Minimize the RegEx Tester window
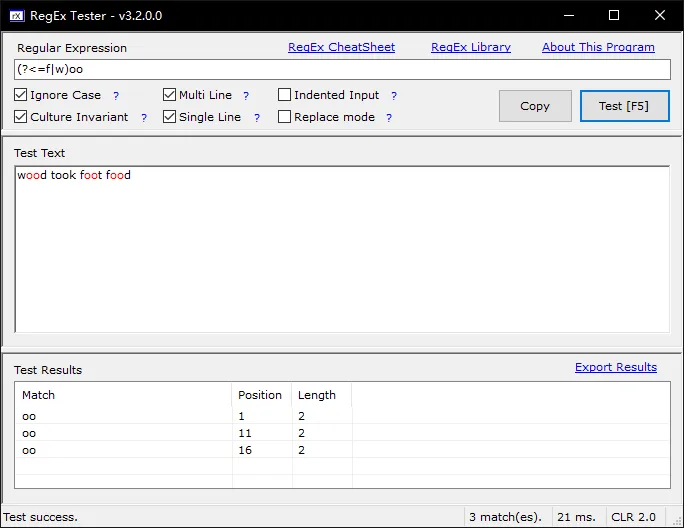 [568, 16]
